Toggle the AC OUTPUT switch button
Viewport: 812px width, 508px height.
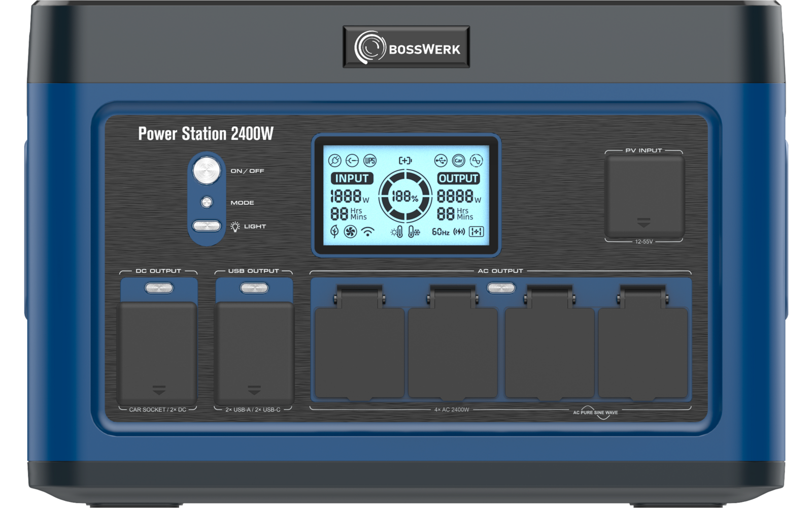coord(501,288)
